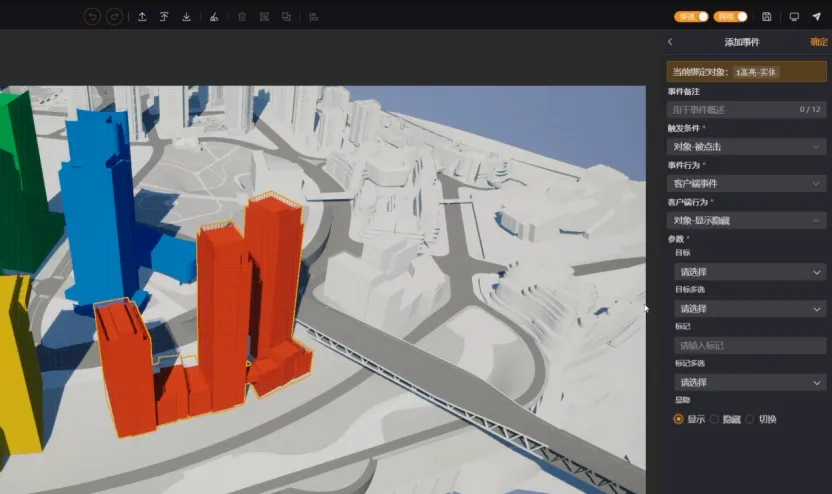Toggle the 穿透 switch off
This screenshot has height=494, width=832.
pyautogui.click(x=691, y=16)
